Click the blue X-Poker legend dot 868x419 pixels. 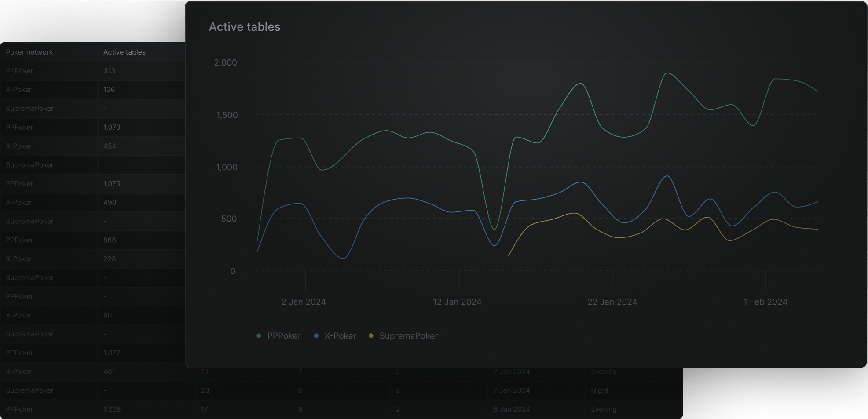pyautogui.click(x=316, y=336)
